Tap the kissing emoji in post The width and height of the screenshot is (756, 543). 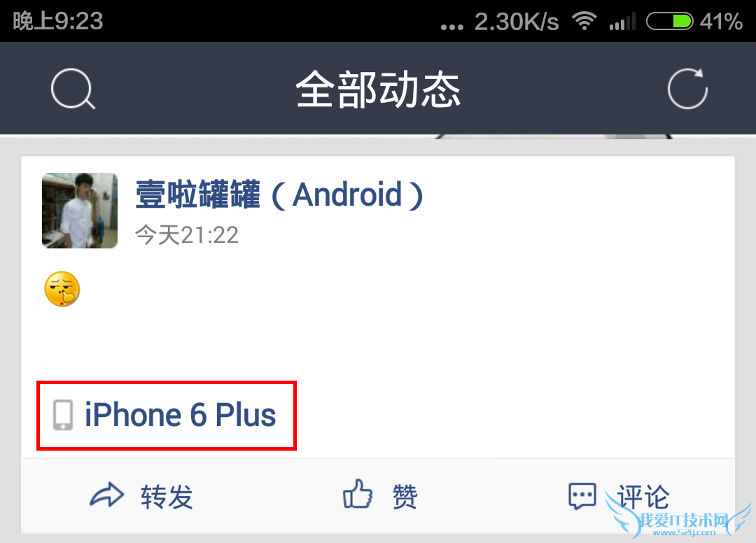click(x=62, y=288)
